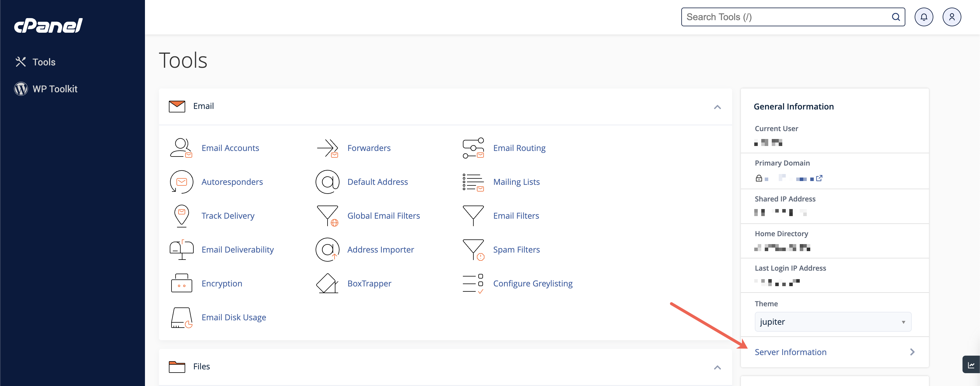Click the WP Toolkit menu item

pyautogui.click(x=55, y=88)
